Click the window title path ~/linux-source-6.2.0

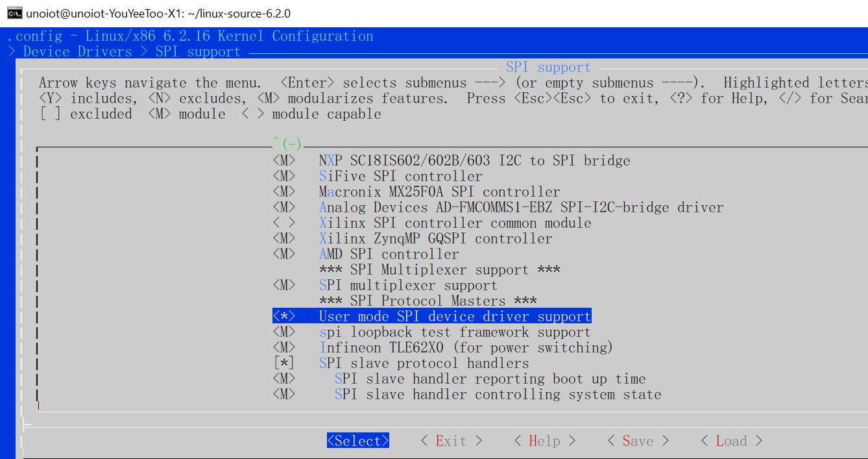239,13
